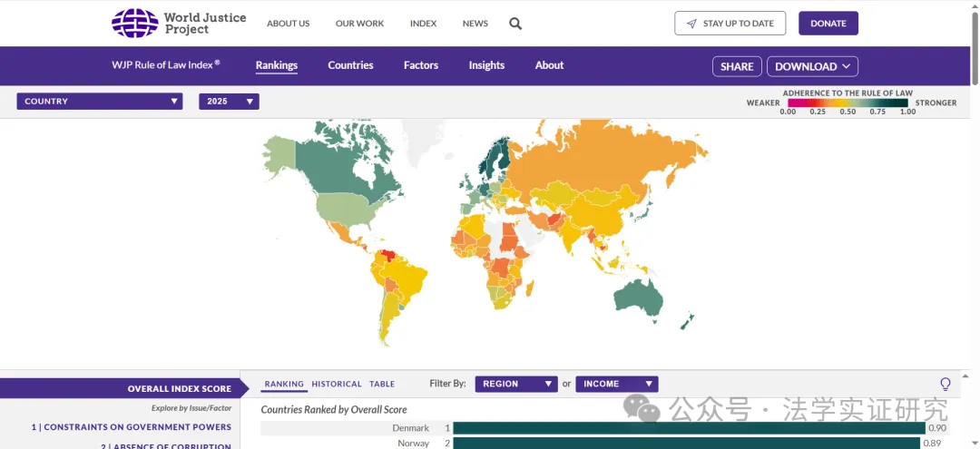Expand the DOWNLOAD dropdown button
Image resolution: width=980 pixels, height=449 pixels.
pos(812,66)
